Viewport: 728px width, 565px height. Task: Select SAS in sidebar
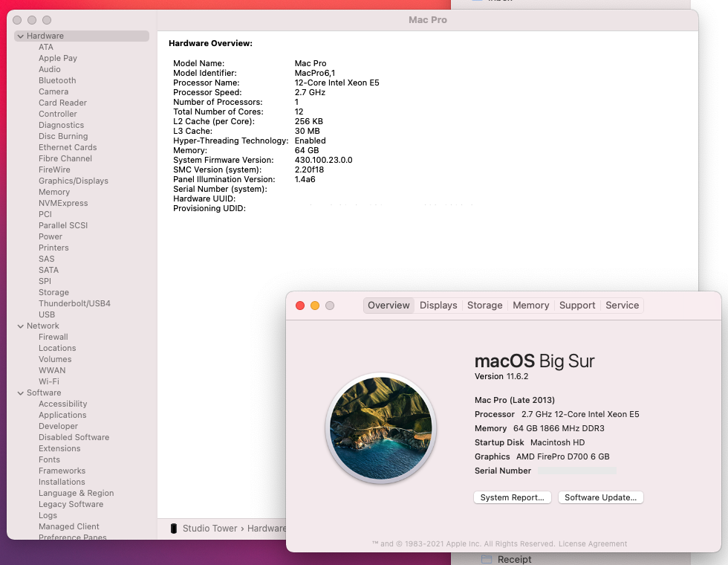click(46, 259)
